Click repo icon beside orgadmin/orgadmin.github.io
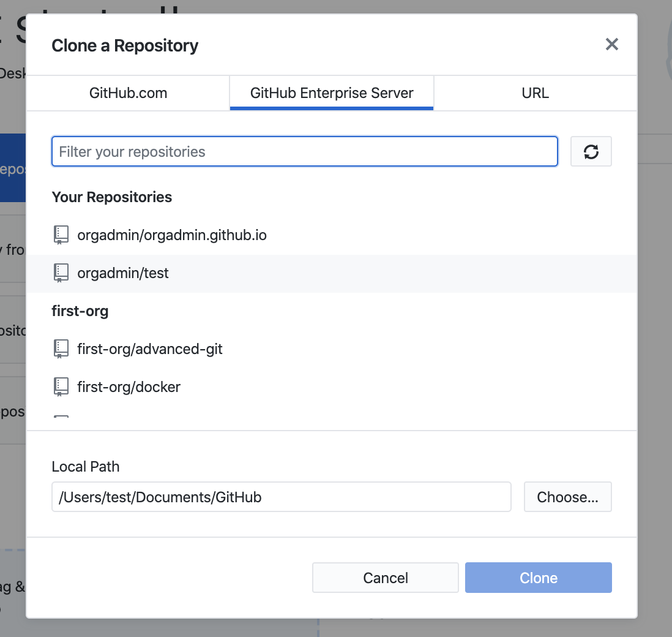 pos(61,235)
